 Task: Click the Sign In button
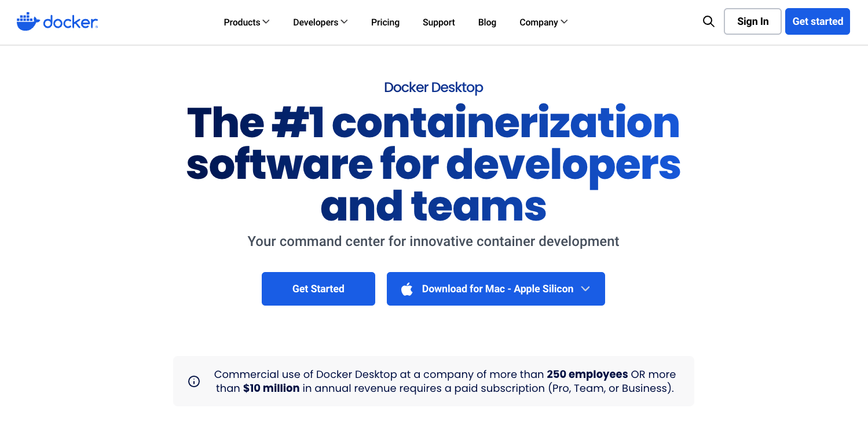click(x=753, y=21)
